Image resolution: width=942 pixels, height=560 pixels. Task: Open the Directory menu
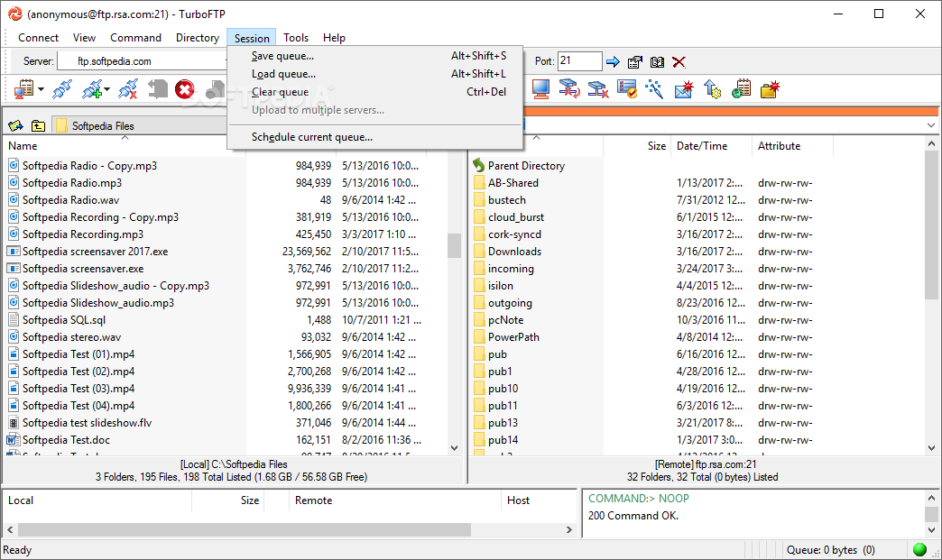pyautogui.click(x=197, y=38)
